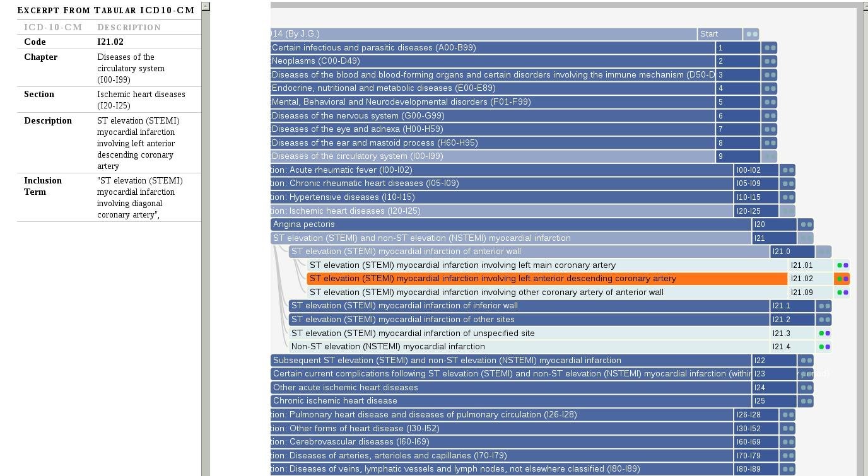Image resolution: width=868 pixels, height=476 pixels.
Task: Collapse the I21.0 anterior wall infarction node
Action: (823, 251)
